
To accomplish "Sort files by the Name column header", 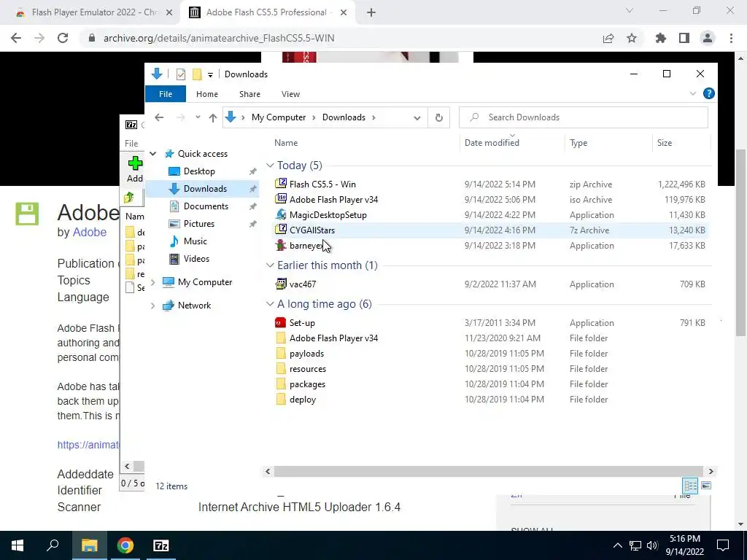I will pyautogui.click(x=286, y=143).
